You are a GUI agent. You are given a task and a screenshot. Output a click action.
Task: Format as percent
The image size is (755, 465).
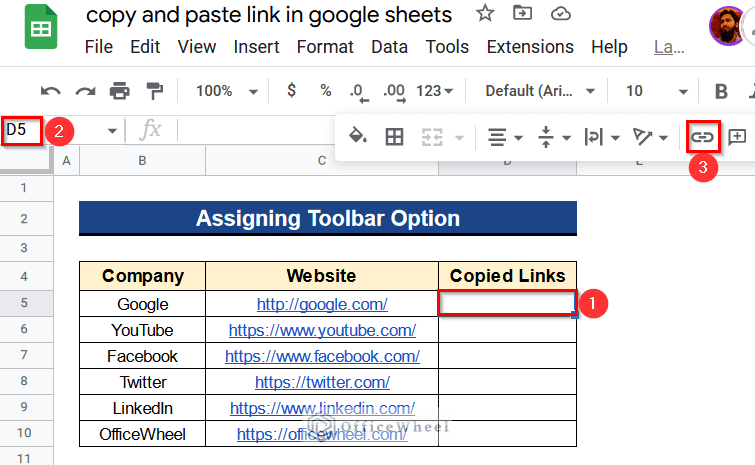click(326, 90)
